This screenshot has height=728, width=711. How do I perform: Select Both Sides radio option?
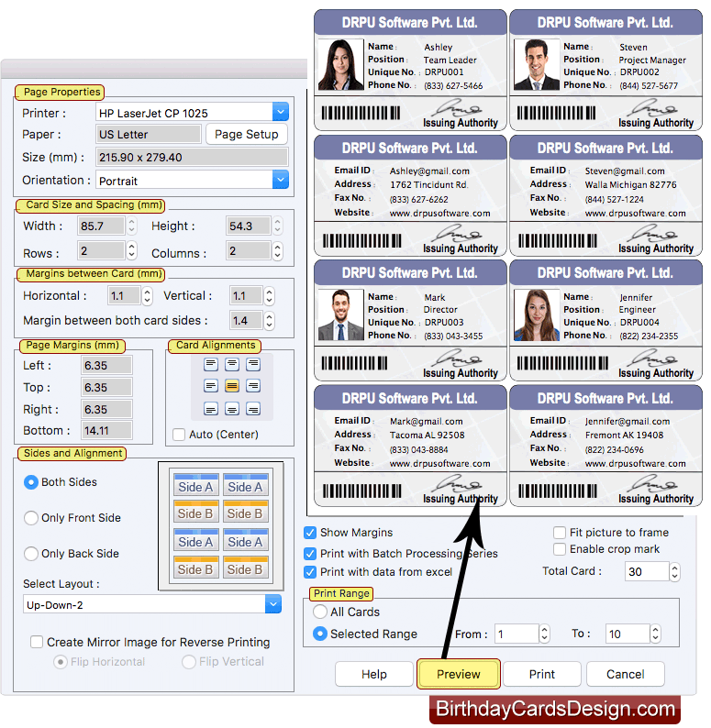(x=31, y=482)
